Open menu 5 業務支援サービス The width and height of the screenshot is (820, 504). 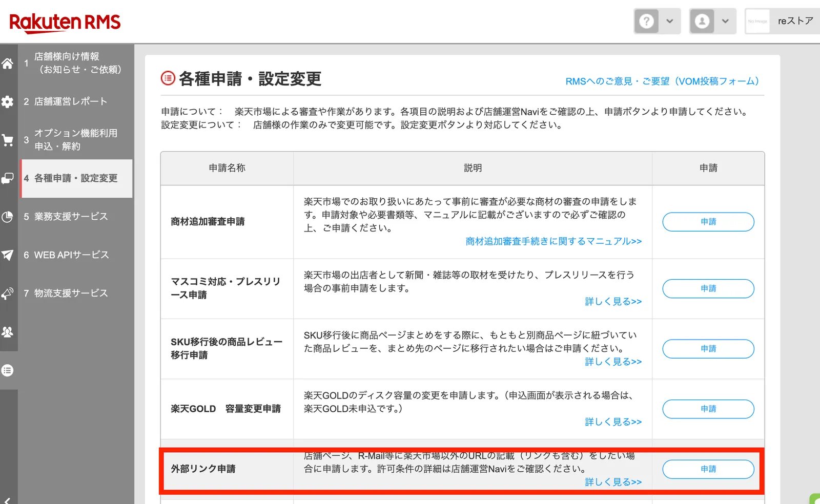point(76,217)
